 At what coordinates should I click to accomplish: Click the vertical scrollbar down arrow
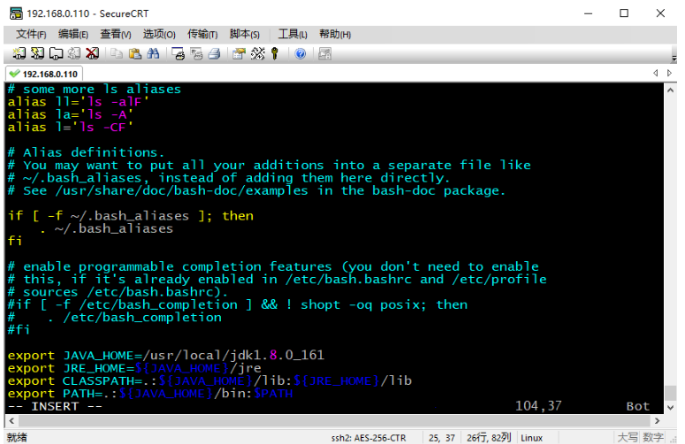pos(671,408)
